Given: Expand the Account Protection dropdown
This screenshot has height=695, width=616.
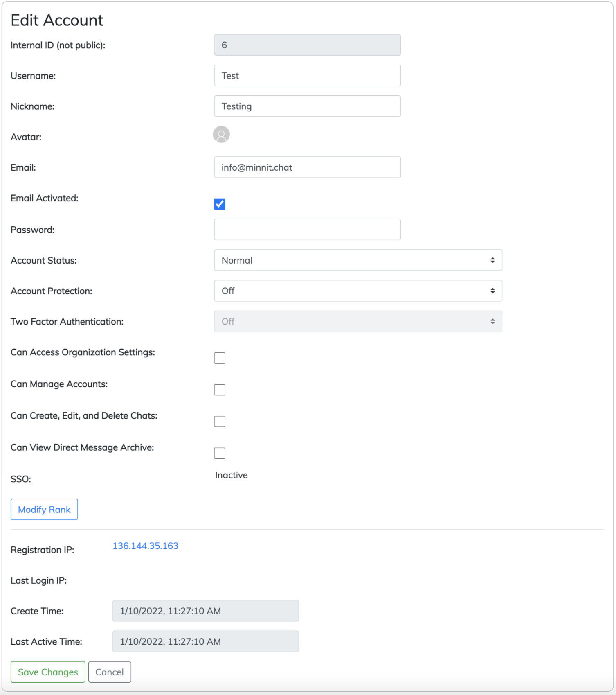Looking at the screenshot, I should click(x=358, y=291).
